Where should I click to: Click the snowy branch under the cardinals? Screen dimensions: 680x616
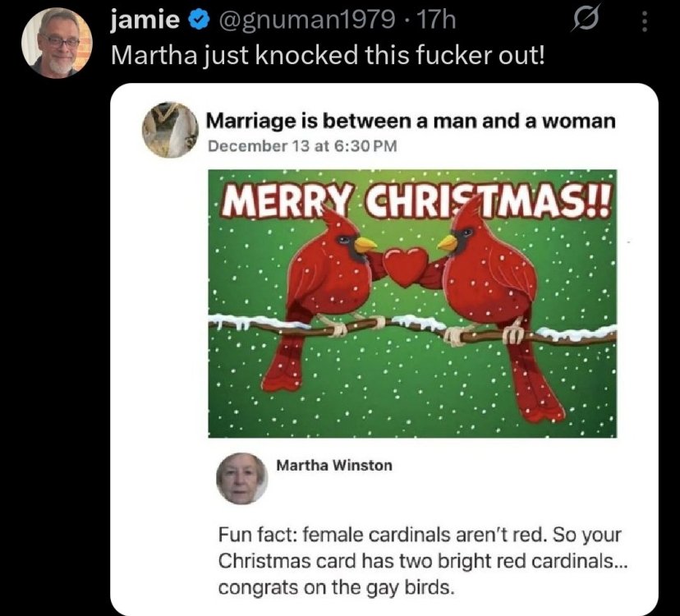pyautogui.click(x=412, y=328)
